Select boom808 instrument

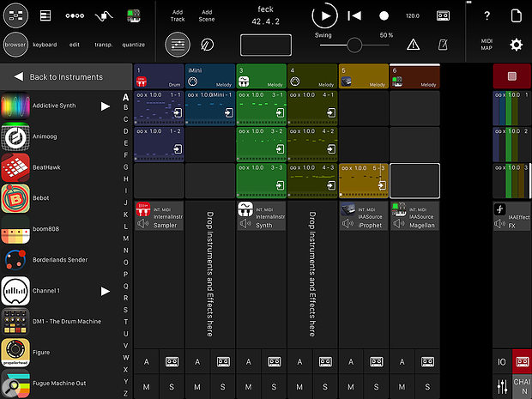pyautogui.click(x=61, y=229)
